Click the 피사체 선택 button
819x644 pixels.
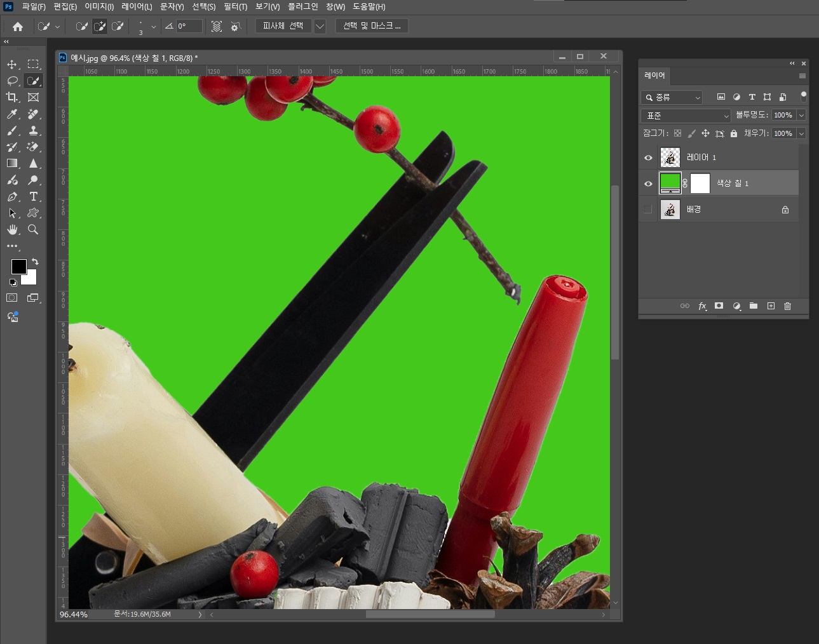click(283, 26)
